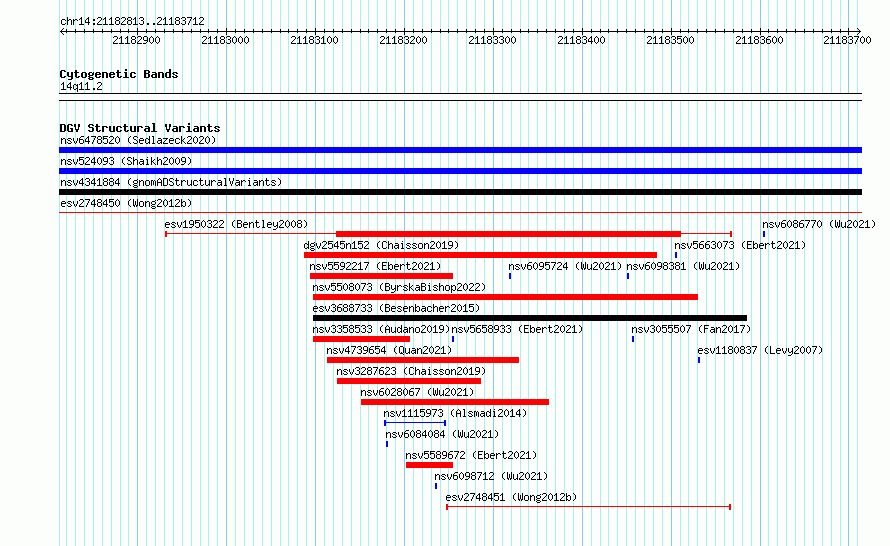Click the blue marker under nsv3055507
Viewport: 890px width, 546px height.
[x=633, y=339]
